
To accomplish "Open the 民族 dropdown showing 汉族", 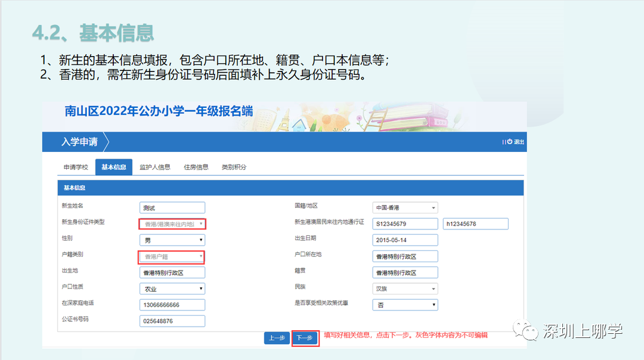I will (x=405, y=289).
